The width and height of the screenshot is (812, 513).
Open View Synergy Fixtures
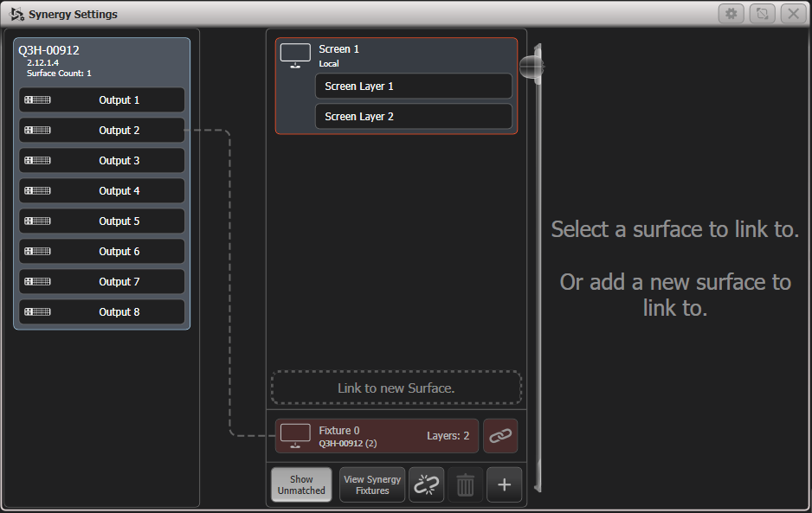[x=371, y=484]
